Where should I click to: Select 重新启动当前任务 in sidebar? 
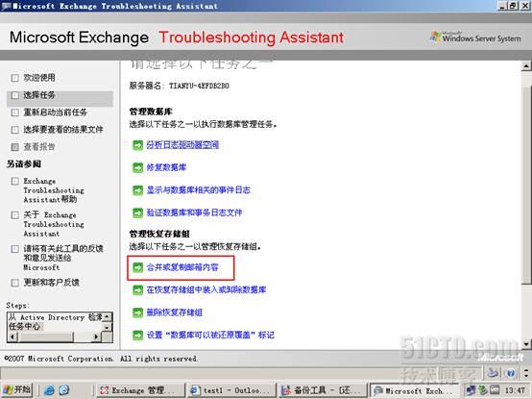coord(56,112)
